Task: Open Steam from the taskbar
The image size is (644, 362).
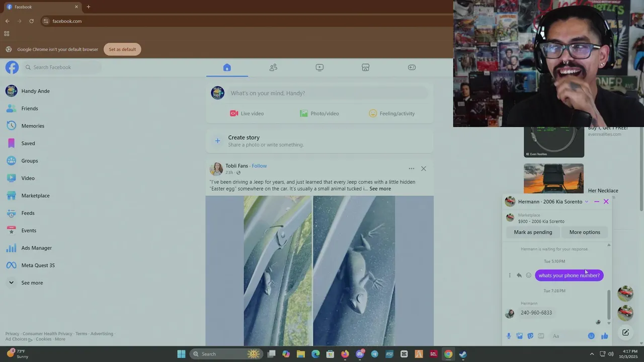Action: click(462, 354)
